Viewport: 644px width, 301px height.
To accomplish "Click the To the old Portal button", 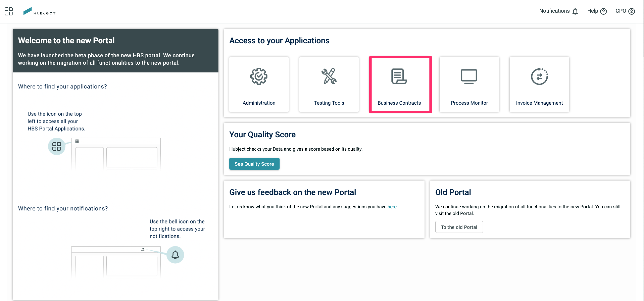I will 459,227.
